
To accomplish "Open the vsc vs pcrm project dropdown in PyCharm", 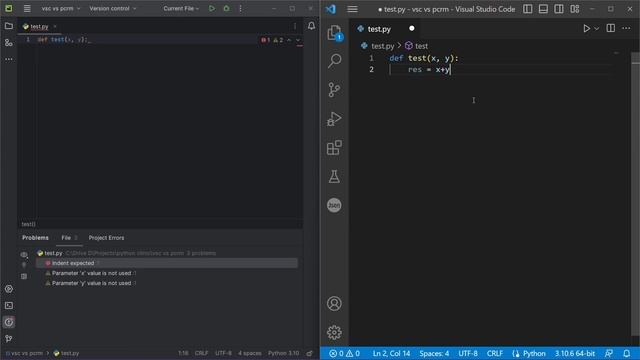I will (x=61, y=8).
